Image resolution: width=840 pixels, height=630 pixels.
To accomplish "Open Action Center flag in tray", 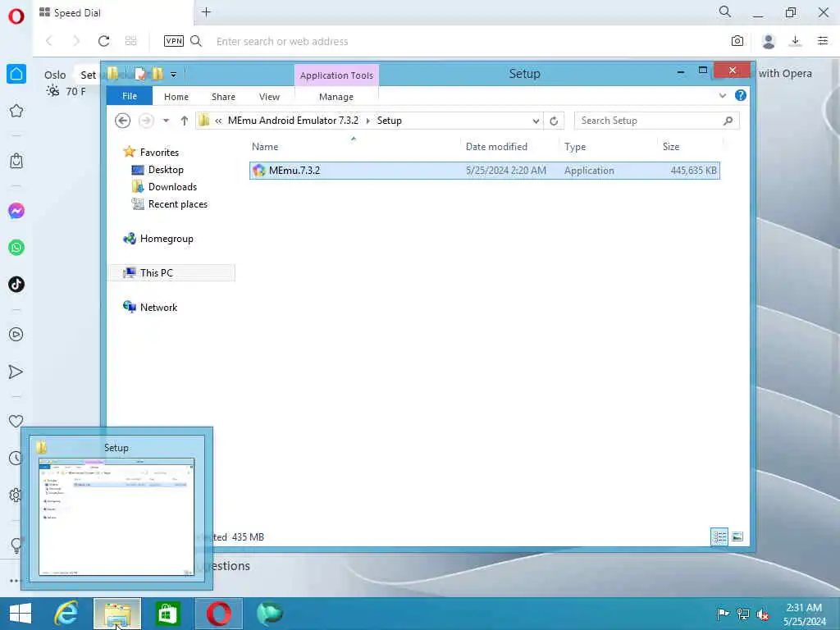I will click(x=723, y=614).
